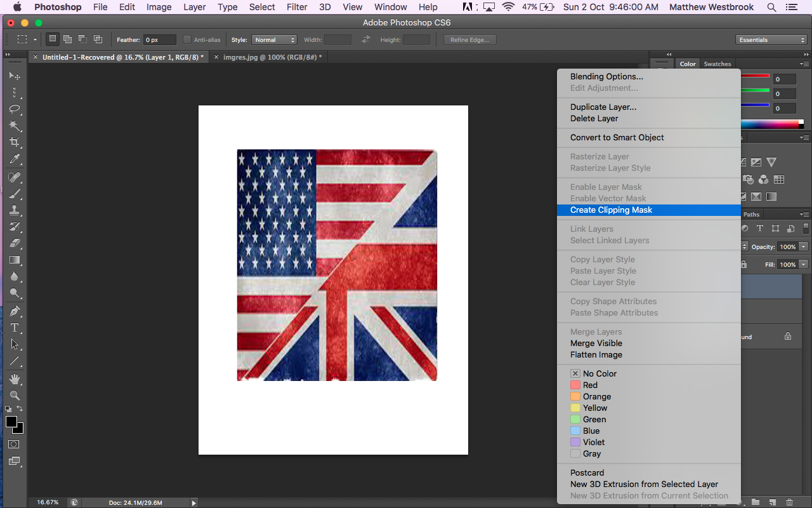Select the Path Selection tool

coord(15,344)
